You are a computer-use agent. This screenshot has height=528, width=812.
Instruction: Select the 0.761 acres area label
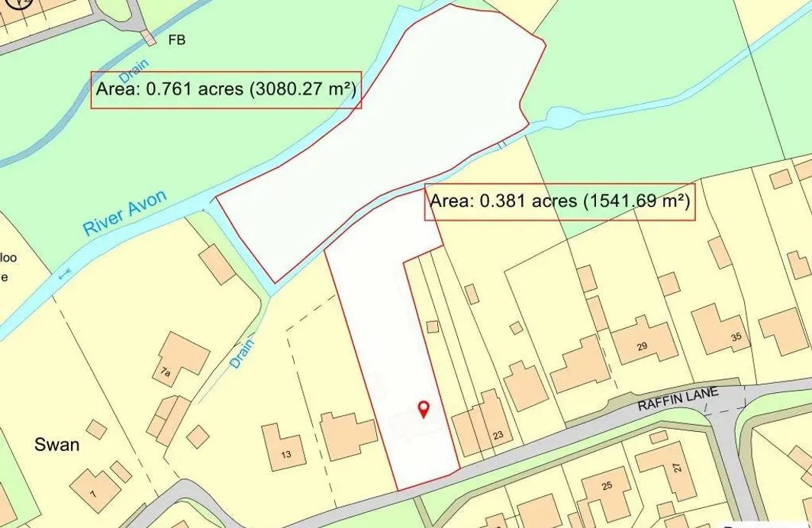coord(226,89)
